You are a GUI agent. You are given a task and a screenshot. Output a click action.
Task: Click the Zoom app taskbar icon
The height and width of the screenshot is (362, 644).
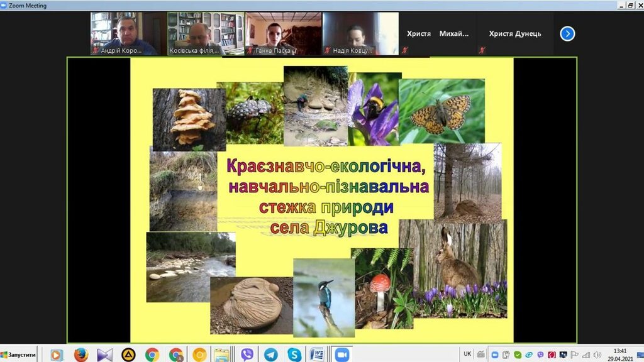click(x=341, y=355)
